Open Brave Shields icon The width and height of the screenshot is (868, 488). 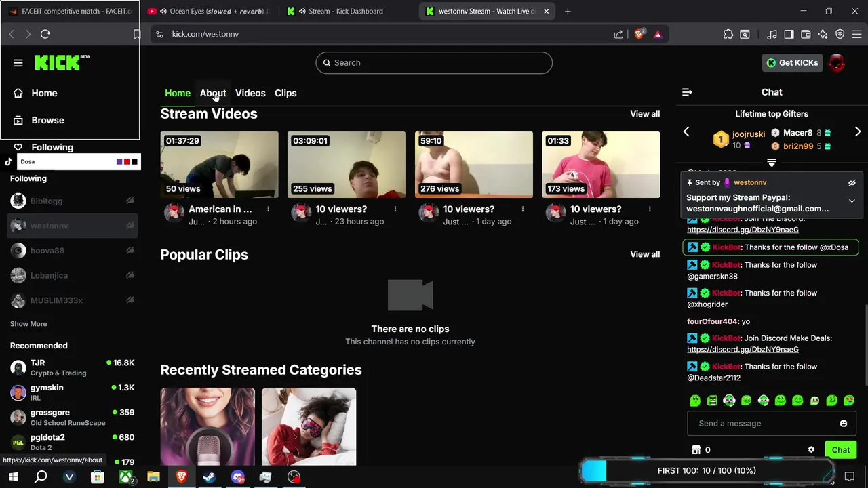[x=639, y=34]
